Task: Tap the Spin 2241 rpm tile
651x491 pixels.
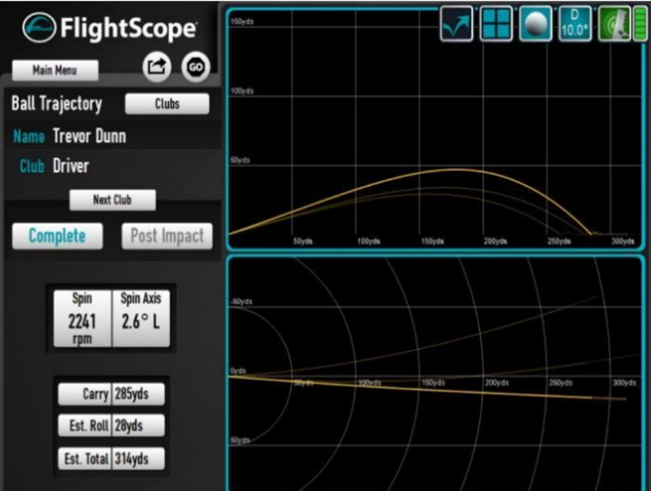Action: 82,318
